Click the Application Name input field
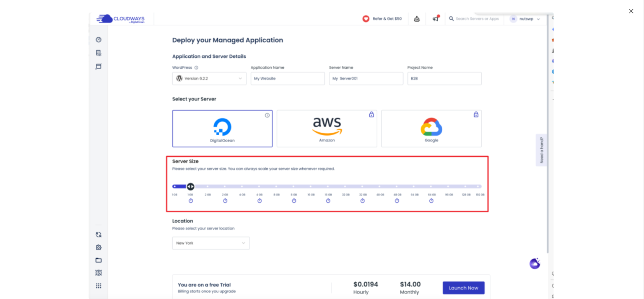Viewport: 644px width, 299px height. (x=288, y=78)
